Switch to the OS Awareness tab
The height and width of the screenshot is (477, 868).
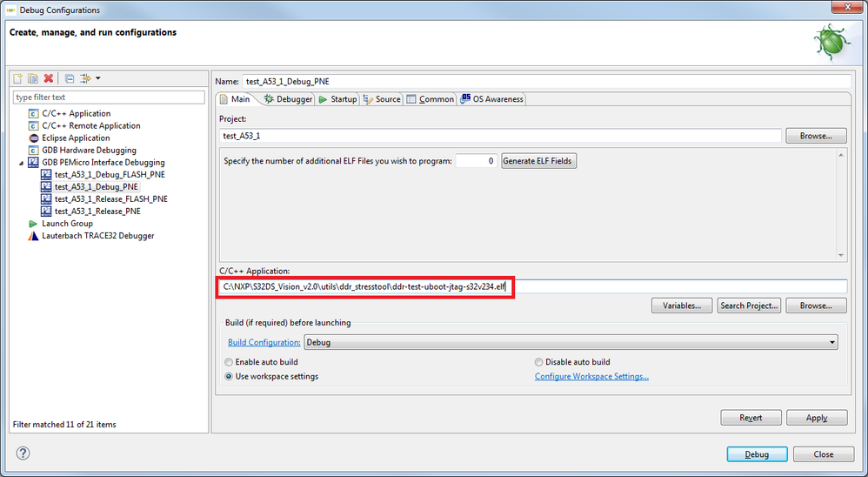pyautogui.click(x=491, y=99)
